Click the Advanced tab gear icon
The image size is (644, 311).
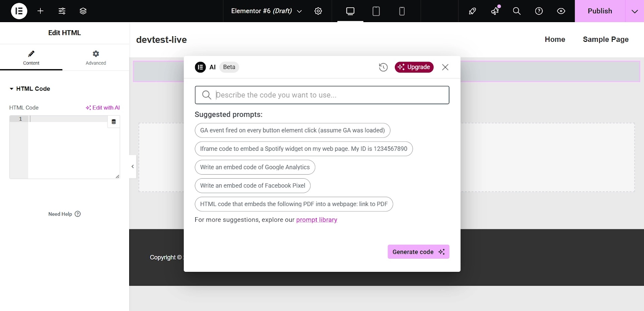(x=96, y=54)
